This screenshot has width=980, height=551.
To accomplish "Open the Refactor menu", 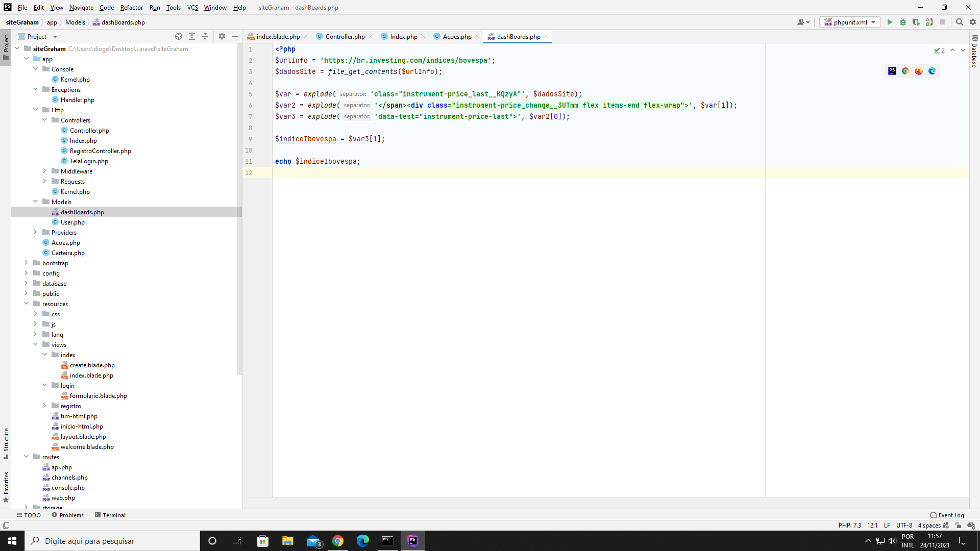I will coord(132,7).
